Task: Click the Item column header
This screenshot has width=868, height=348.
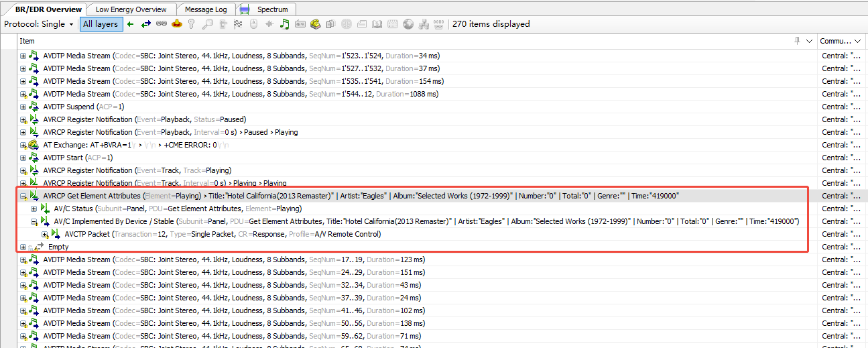Action: [402, 41]
